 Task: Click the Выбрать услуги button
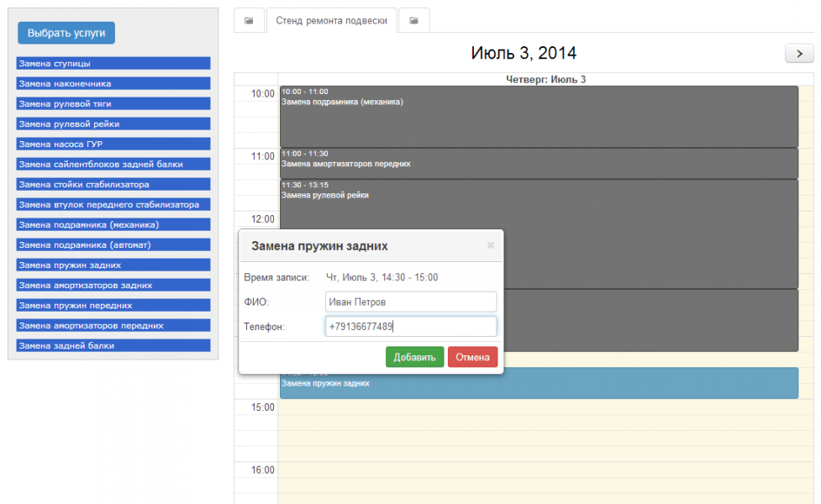(x=66, y=33)
